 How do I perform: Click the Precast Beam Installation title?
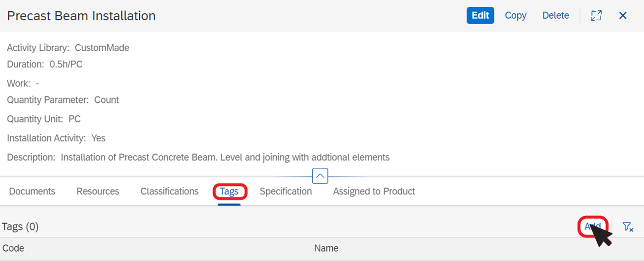81,16
